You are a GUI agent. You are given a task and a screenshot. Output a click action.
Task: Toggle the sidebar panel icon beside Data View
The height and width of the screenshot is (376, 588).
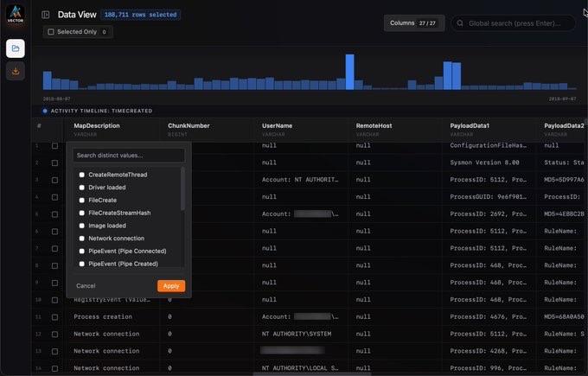click(x=46, y=15)
